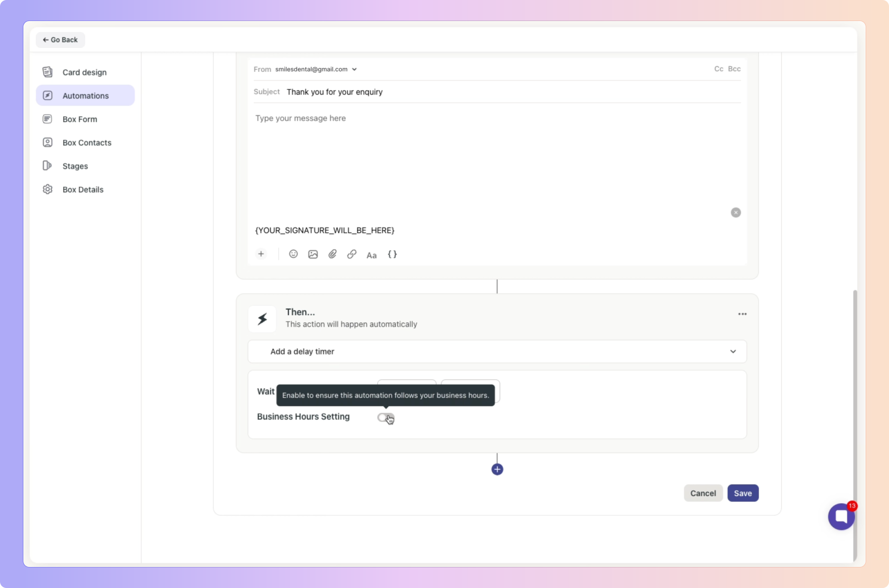The image size is (889, 588).
Task: Open Stages section
Action: pos(85,166)
